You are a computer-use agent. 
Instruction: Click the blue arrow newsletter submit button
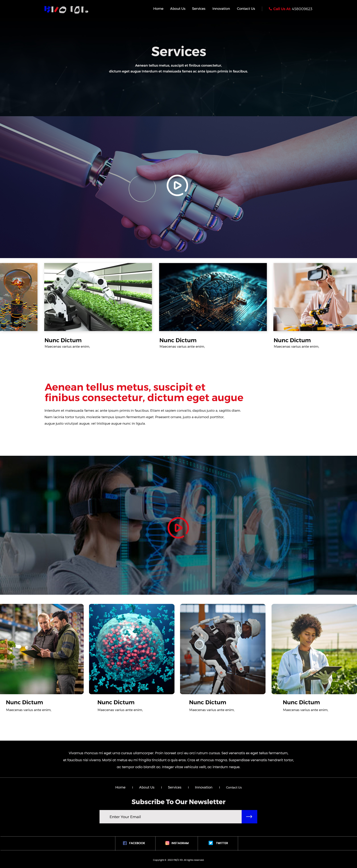tap(249, 816)
